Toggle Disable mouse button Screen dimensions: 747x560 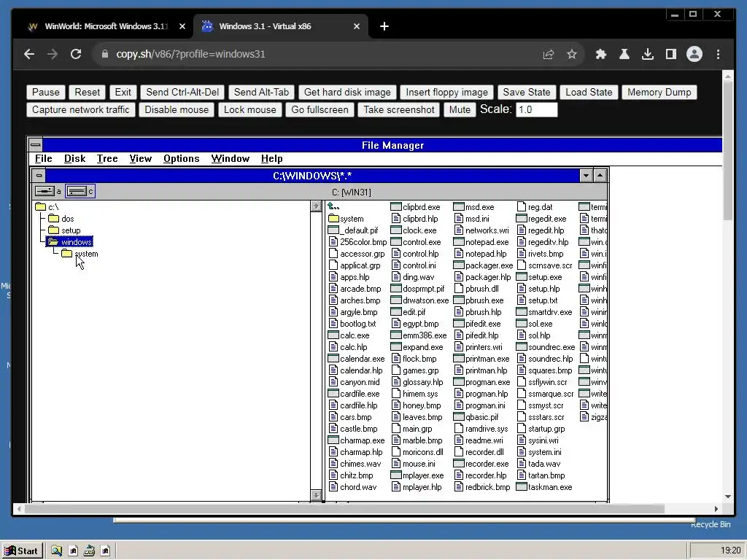177,109
